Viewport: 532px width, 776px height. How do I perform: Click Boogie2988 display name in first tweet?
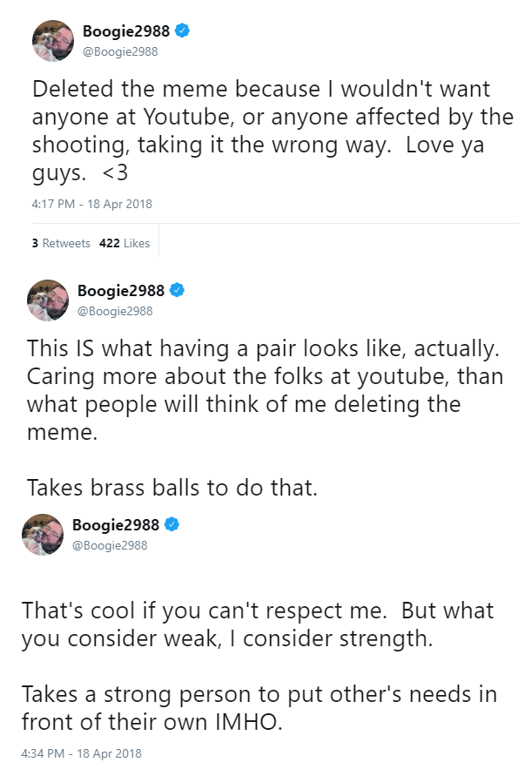coord(126,31)
